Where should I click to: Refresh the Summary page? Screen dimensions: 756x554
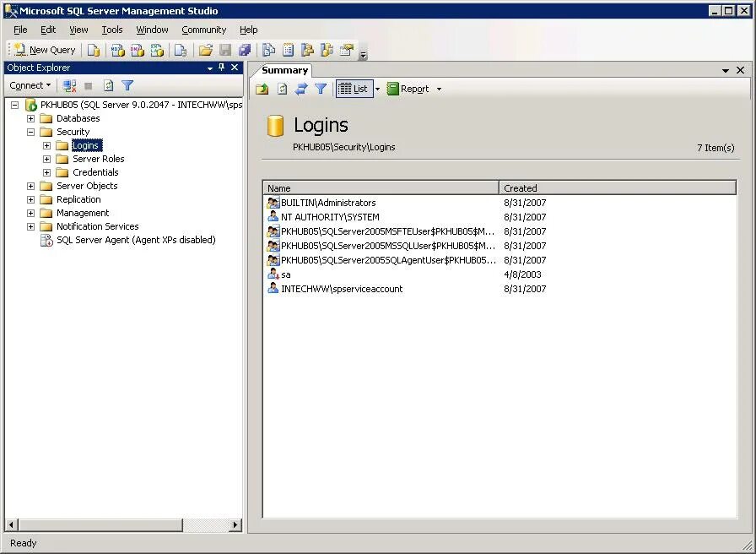pyautogui.click(x=282, y=89)
